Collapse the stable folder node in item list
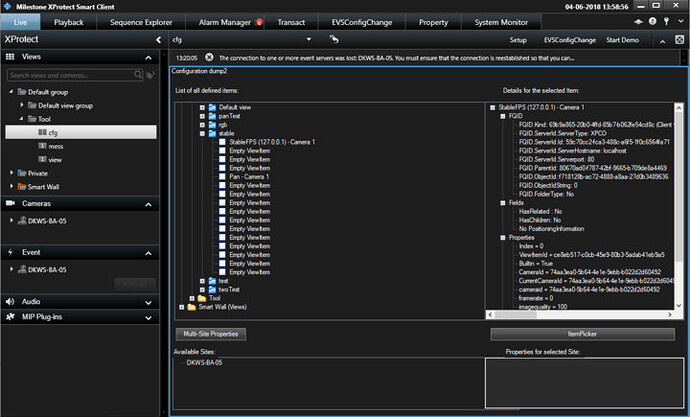 [x=202, y=133]
